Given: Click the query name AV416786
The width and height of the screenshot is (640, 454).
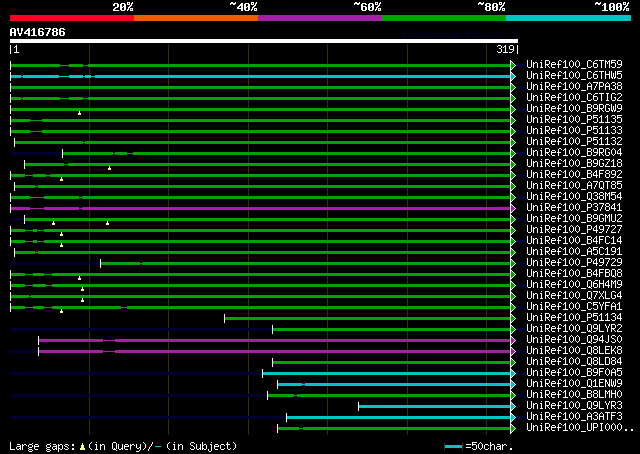Looking at the screenshot, I should pos(38,32).
